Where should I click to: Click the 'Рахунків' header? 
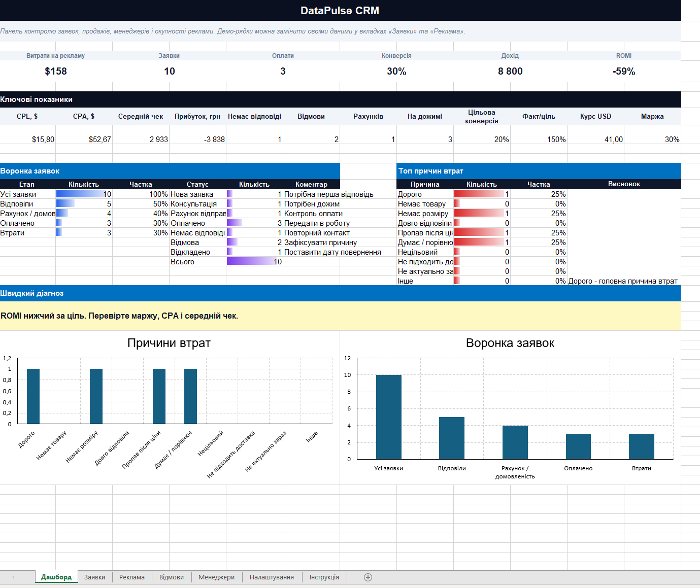[x=368, y=116]
